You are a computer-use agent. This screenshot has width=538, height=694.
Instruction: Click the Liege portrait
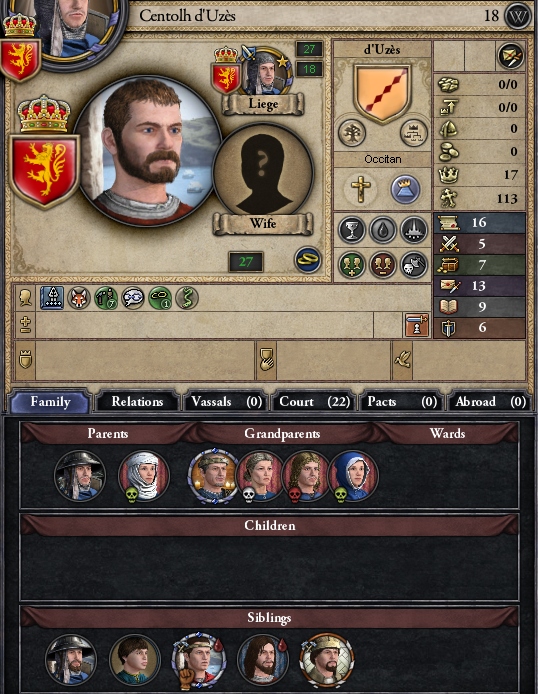point(265,73)
